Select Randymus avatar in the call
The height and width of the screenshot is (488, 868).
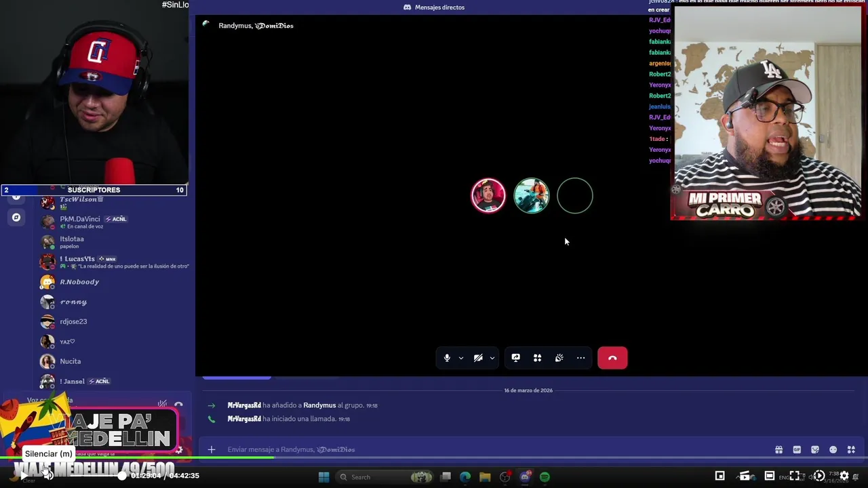tap(488, 196)
